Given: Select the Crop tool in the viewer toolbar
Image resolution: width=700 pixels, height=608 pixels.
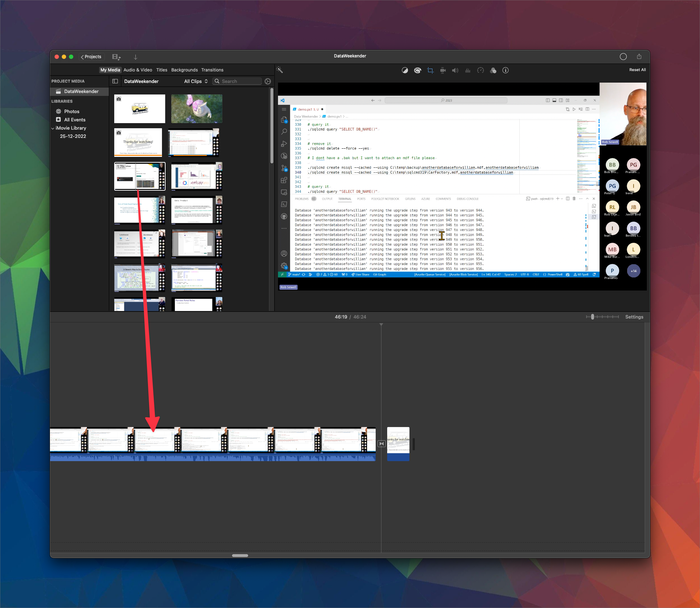Looking at the screenshot, I should click(x=430, y=70).
